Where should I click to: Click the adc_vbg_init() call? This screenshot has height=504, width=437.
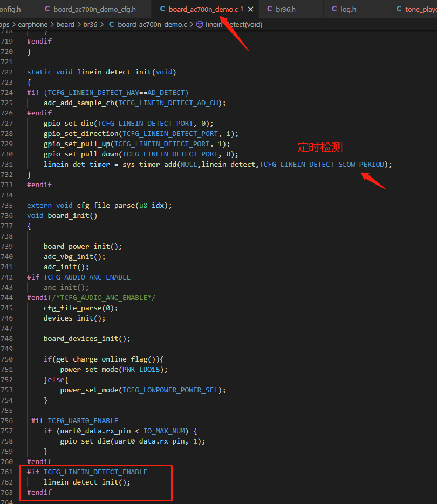tap(74, 257)
